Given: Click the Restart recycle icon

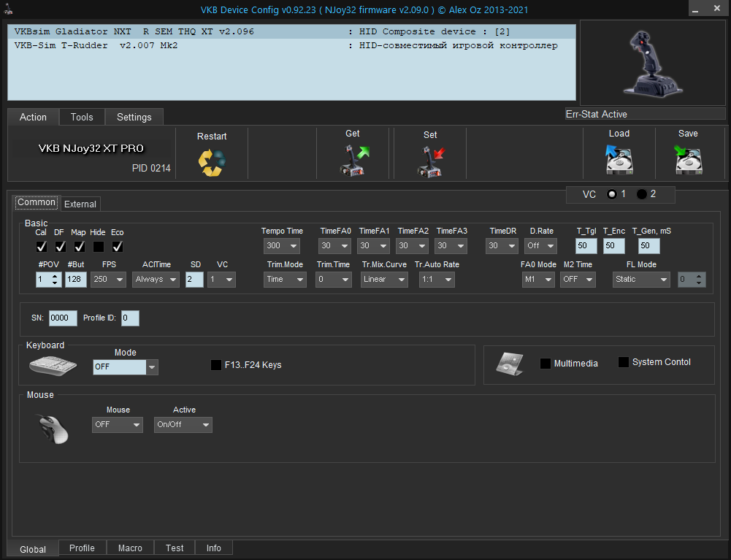Looking at the screenshot, I should coord(212,162).
